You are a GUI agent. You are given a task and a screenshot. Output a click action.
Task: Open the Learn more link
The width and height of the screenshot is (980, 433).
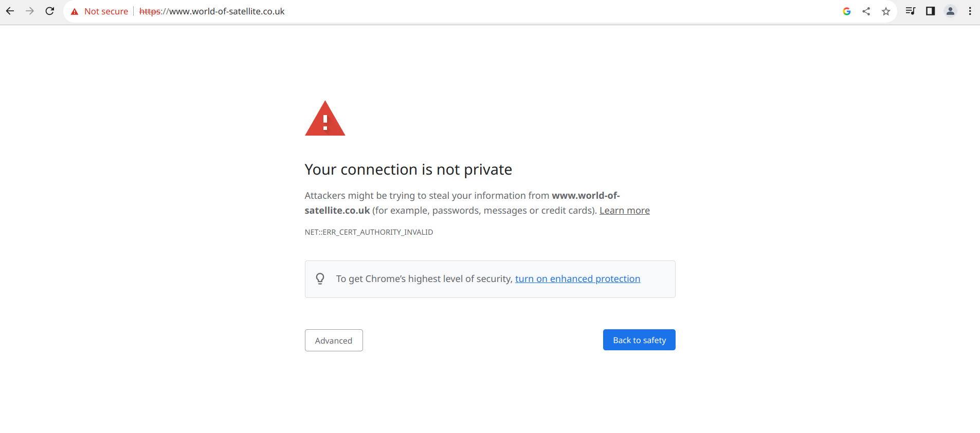[624, 211]
